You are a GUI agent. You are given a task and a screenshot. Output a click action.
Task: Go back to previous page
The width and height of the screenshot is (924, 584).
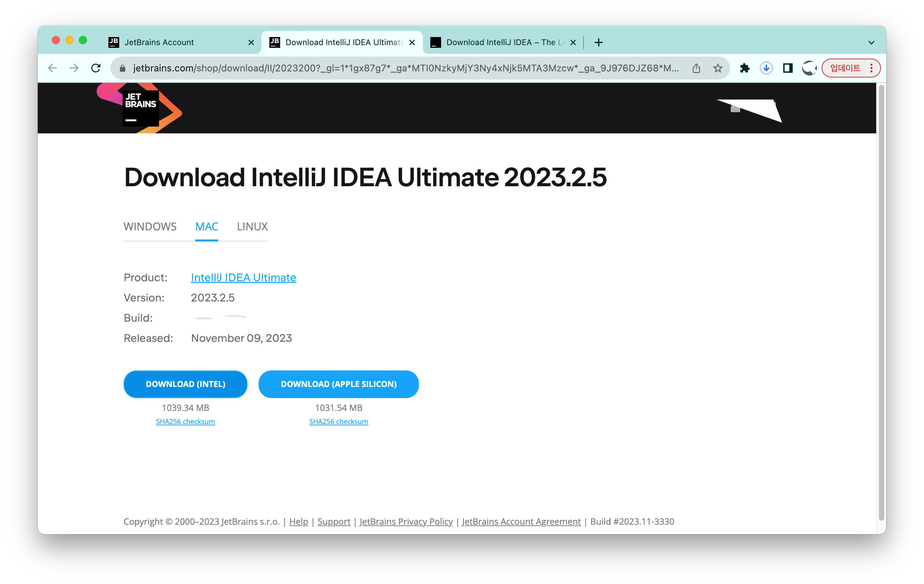pyautogui.click(x=53, y=68)
